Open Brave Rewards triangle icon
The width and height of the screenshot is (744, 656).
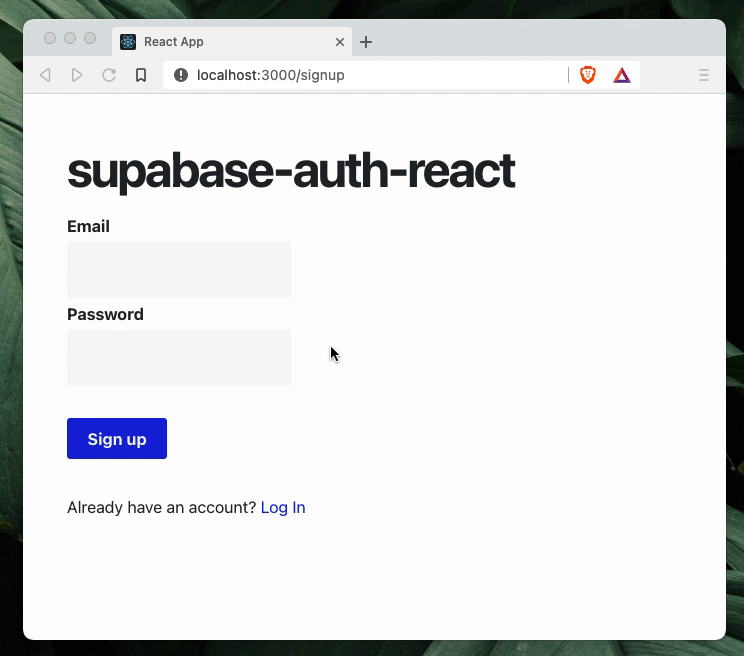pos(622,75)
